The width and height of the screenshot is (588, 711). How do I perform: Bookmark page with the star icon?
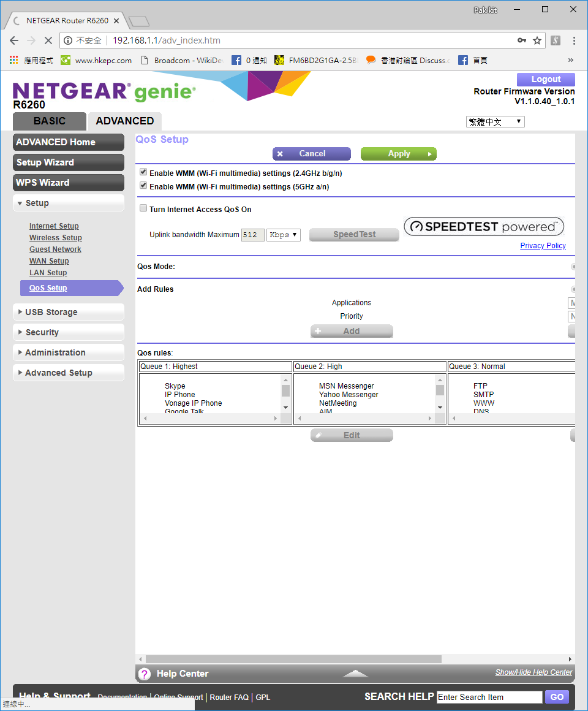click(537, 40)
